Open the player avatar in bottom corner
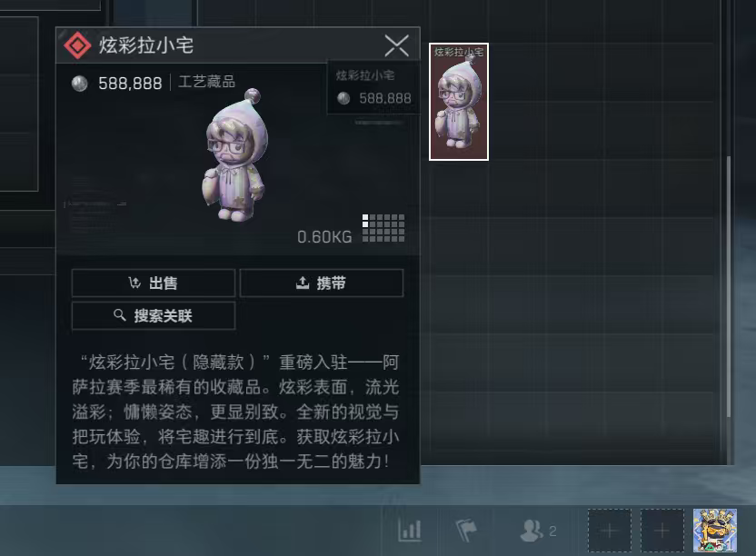 coord(715,531)
